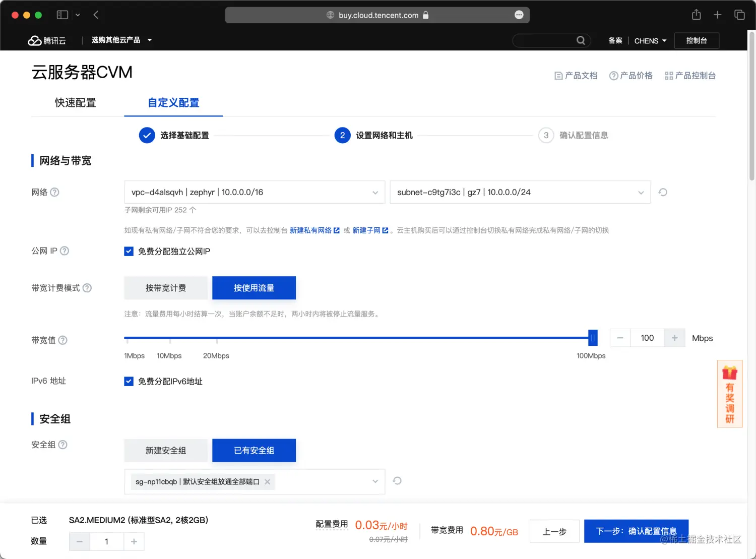Increase the 数量 quantity with plus

pyautogui.click(x=134, y=541)
